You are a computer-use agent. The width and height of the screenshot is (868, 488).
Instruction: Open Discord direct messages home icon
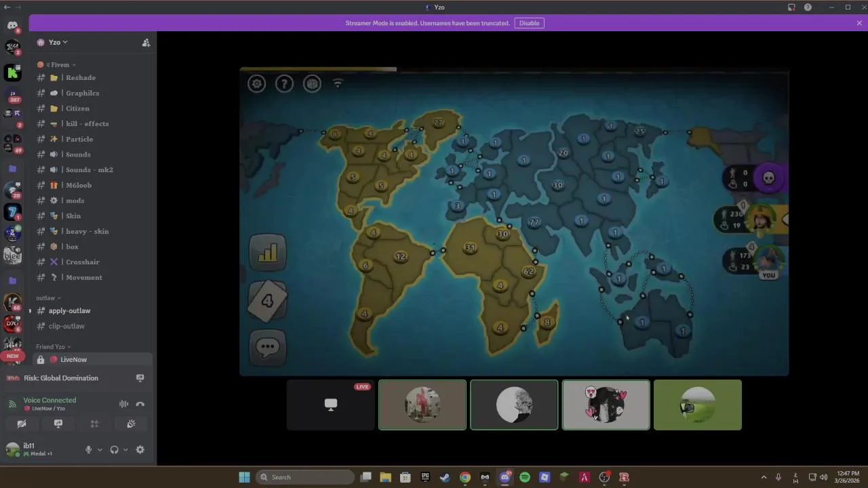12,26
